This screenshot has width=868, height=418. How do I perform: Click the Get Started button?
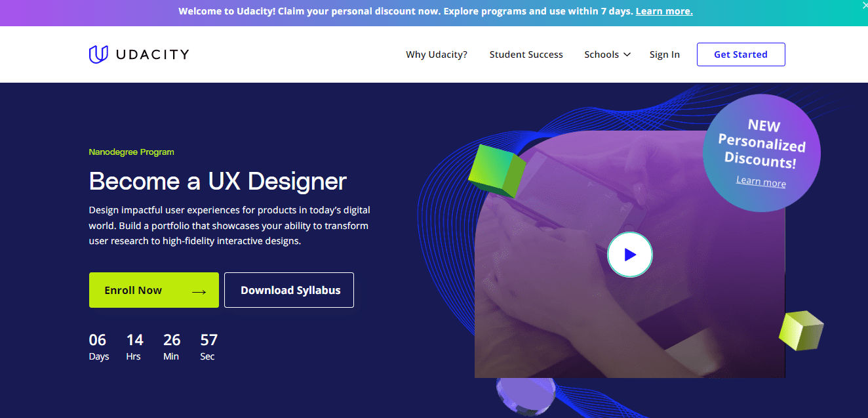(x=741, y=54)
